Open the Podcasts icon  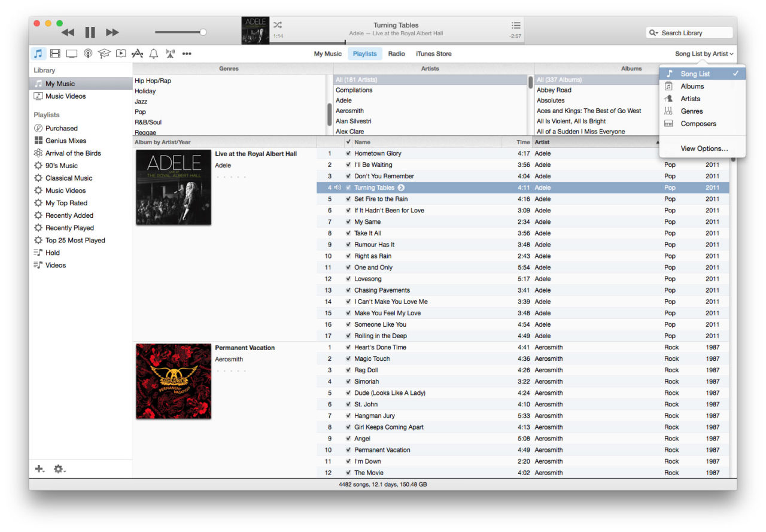88,53
